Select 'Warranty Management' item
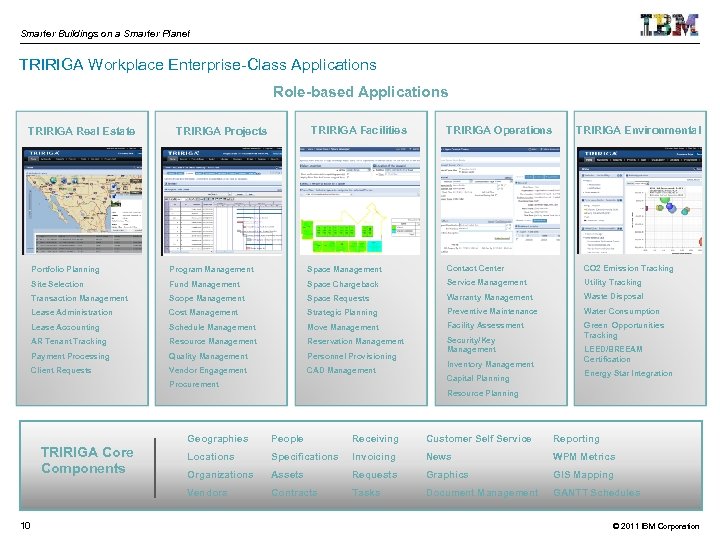This screenshot has height=540, width=720. 490,298
